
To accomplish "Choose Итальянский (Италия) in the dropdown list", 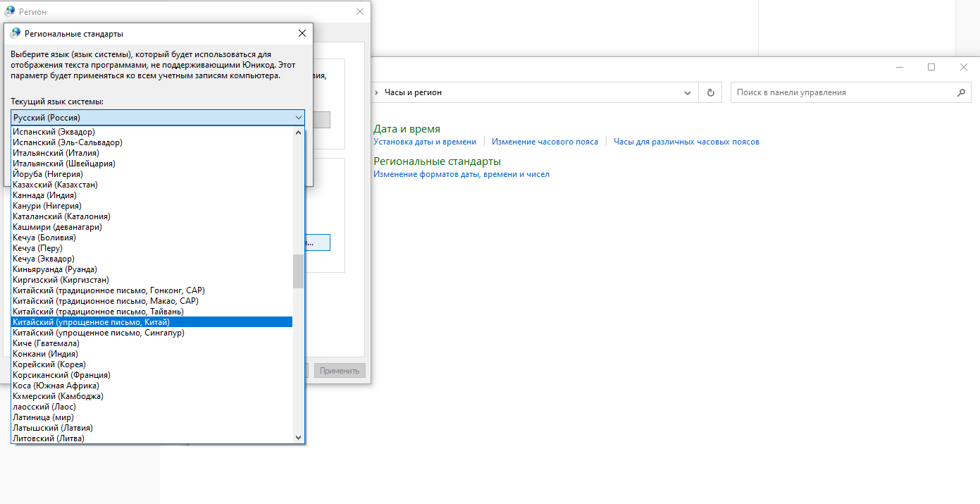I will pos(151,153).
